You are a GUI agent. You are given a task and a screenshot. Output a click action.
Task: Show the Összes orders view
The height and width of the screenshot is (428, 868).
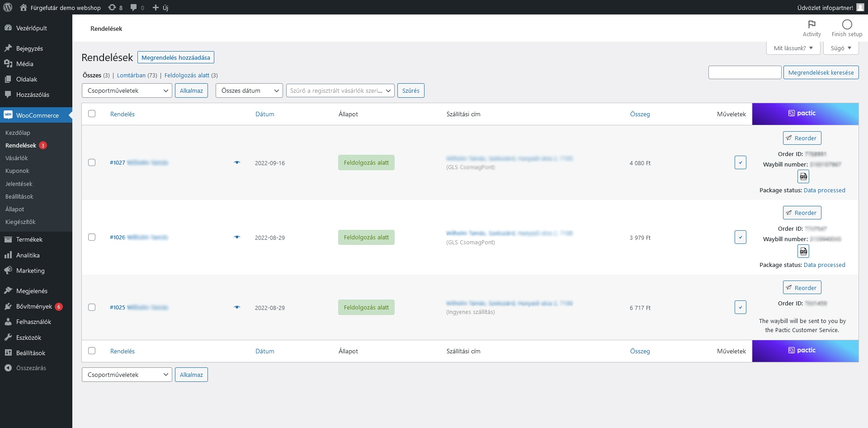[92, 75]
